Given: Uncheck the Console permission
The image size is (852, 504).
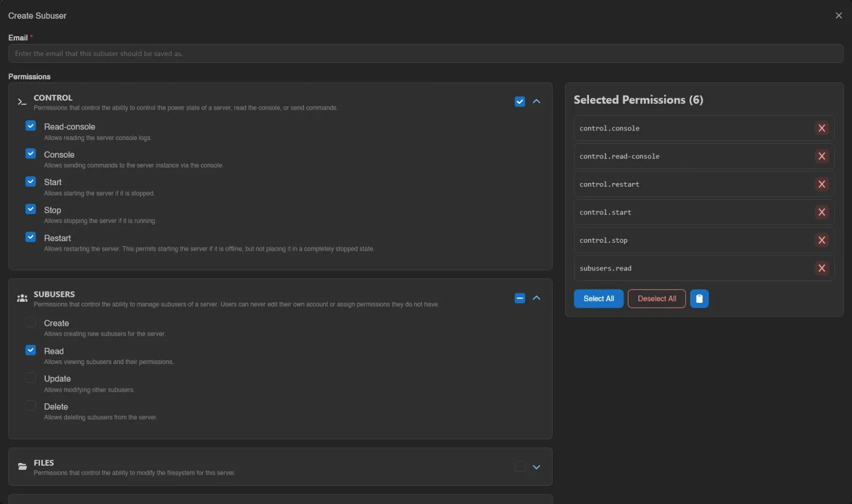Looking at the screenshot, I should pos(31,153).
